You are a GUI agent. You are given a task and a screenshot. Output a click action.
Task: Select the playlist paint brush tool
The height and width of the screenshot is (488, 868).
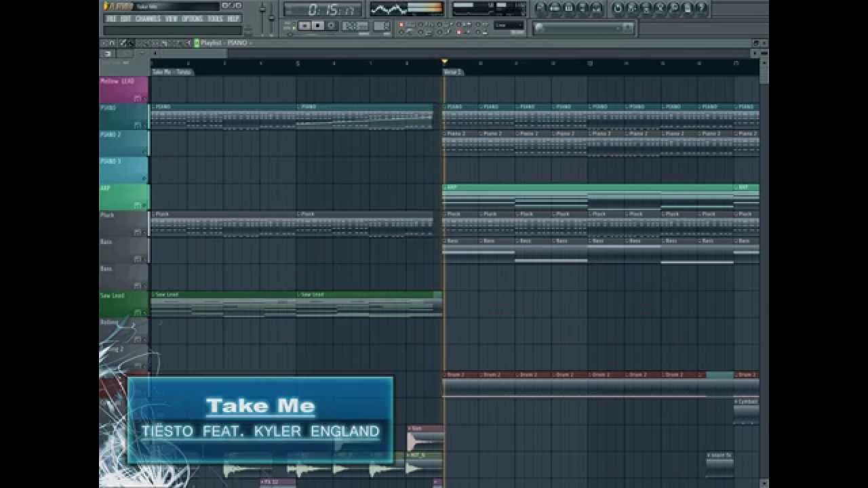(x=130, y=43)
